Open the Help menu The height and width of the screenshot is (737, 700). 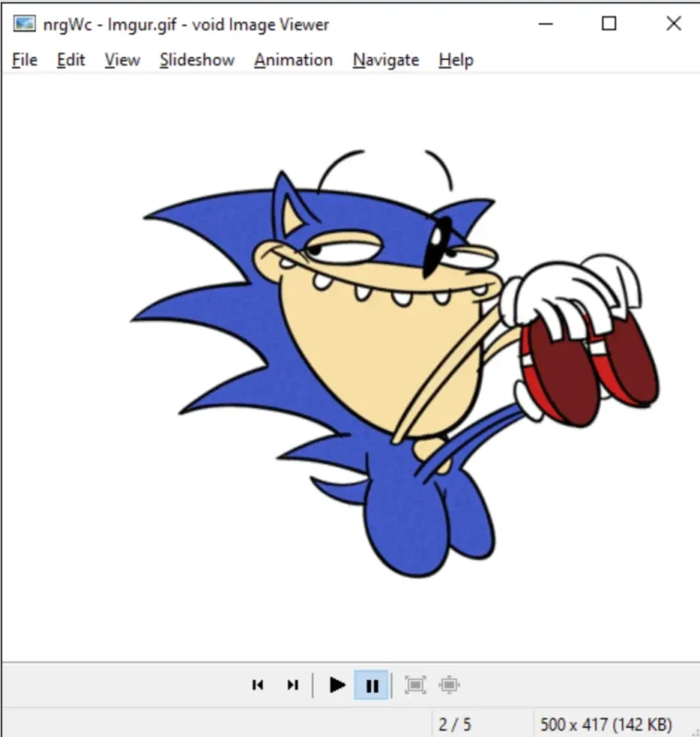pyautogui.click(x=456, y=60)
